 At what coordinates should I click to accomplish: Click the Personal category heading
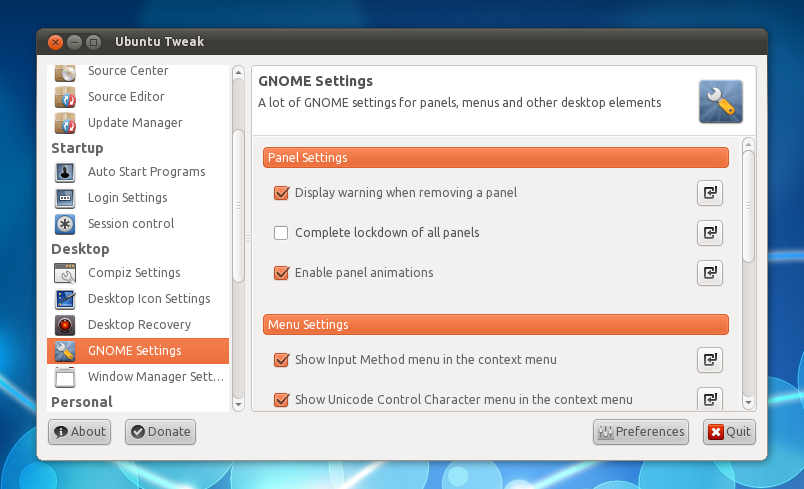click(82, 402)
